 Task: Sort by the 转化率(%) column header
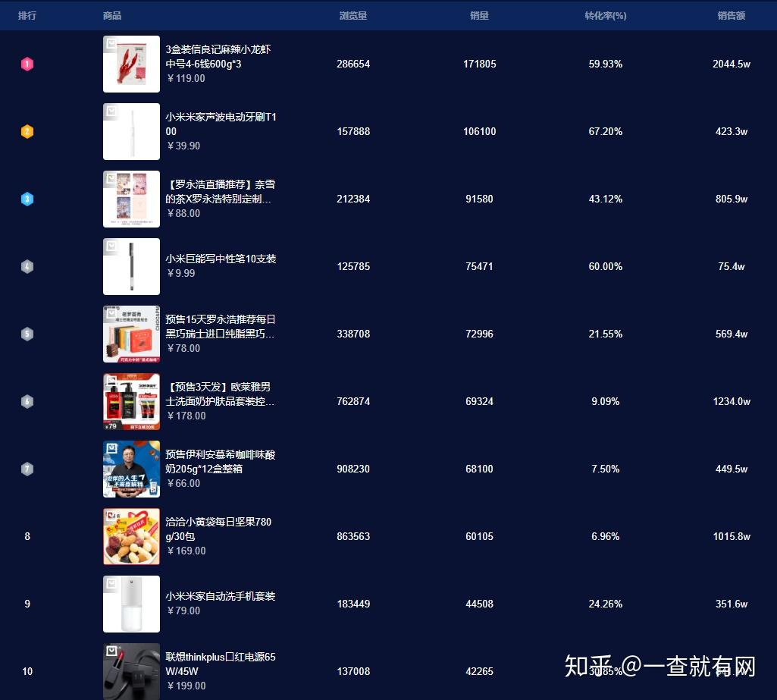606,16
